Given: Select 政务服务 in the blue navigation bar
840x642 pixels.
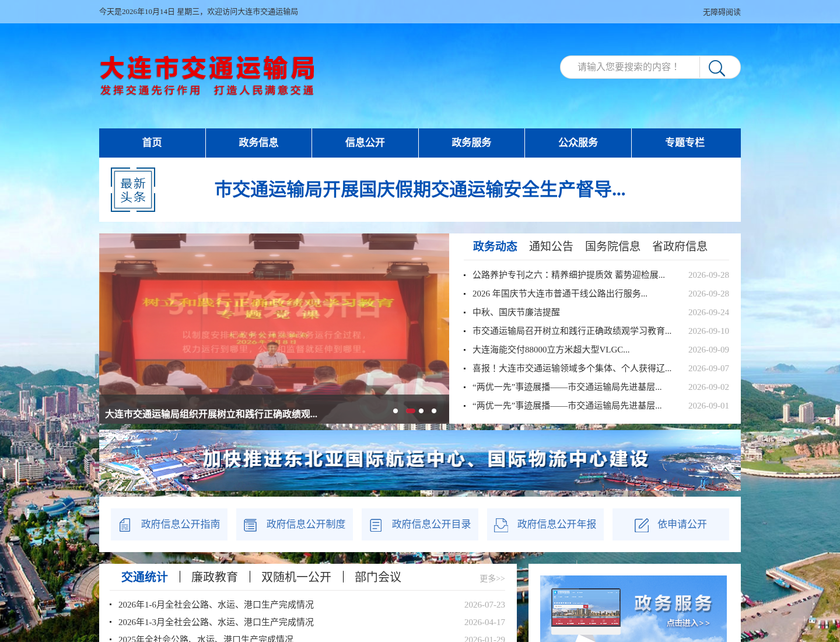Looking at the screenshot, I should tap(471, 142).
